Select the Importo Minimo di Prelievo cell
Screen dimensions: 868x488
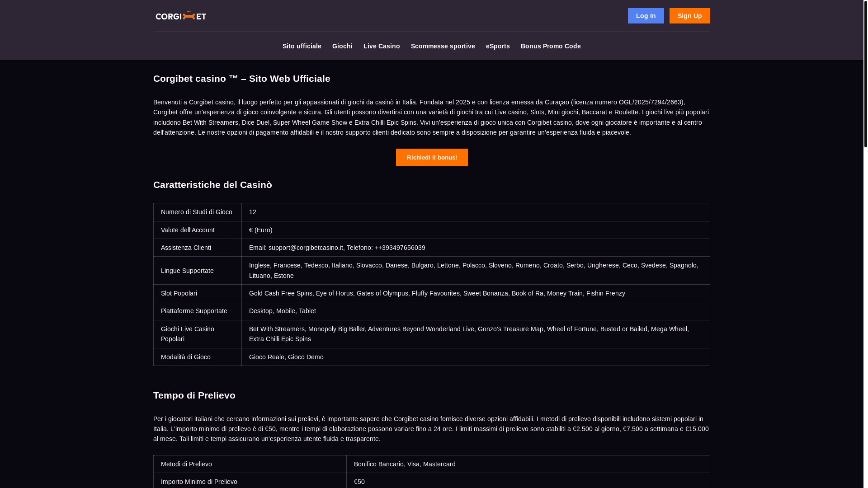coord(250,481)
